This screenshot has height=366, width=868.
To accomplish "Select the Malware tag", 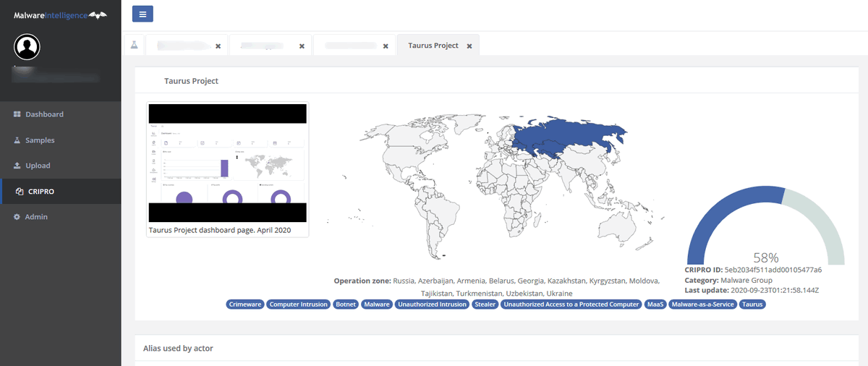I will [x=377, y=305].
